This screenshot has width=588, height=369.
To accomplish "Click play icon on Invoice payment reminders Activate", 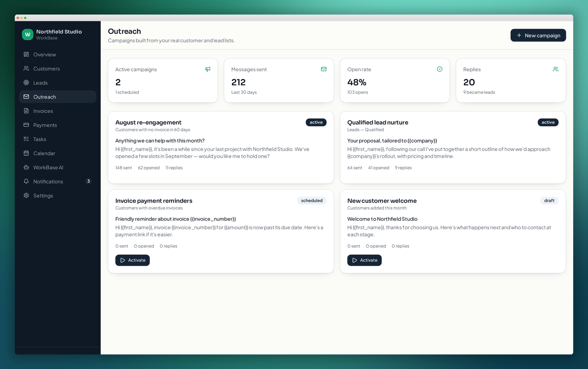I will 123,260.
